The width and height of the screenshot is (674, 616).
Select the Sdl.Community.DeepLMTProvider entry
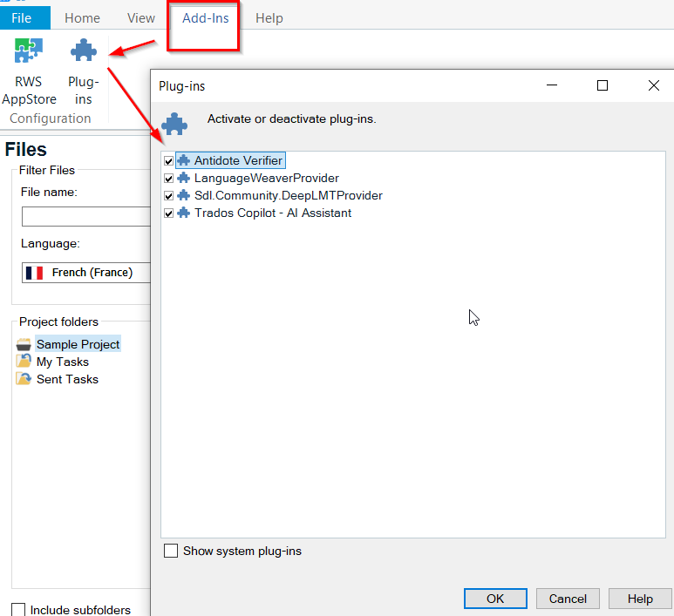click(x=288, y=195)
